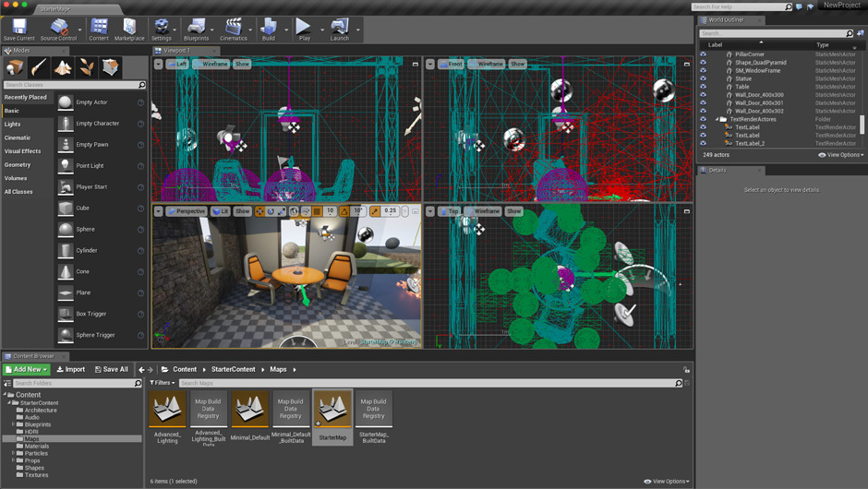Switch to Foliage mode in Modes panel
Screen dimensions: 868x489
tap(87, 67)
